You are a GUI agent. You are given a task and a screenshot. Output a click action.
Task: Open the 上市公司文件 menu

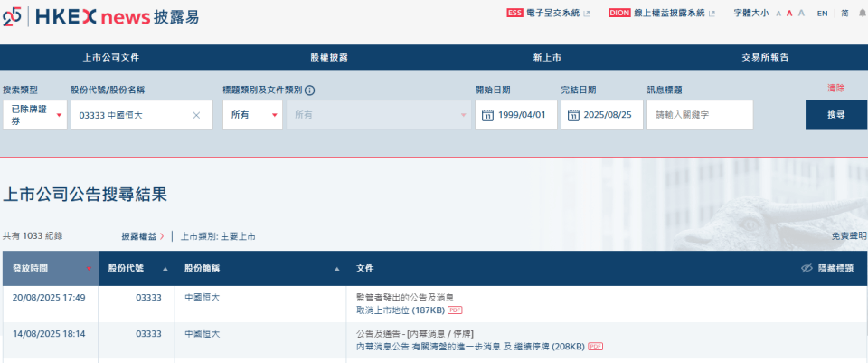pos(110,57)
